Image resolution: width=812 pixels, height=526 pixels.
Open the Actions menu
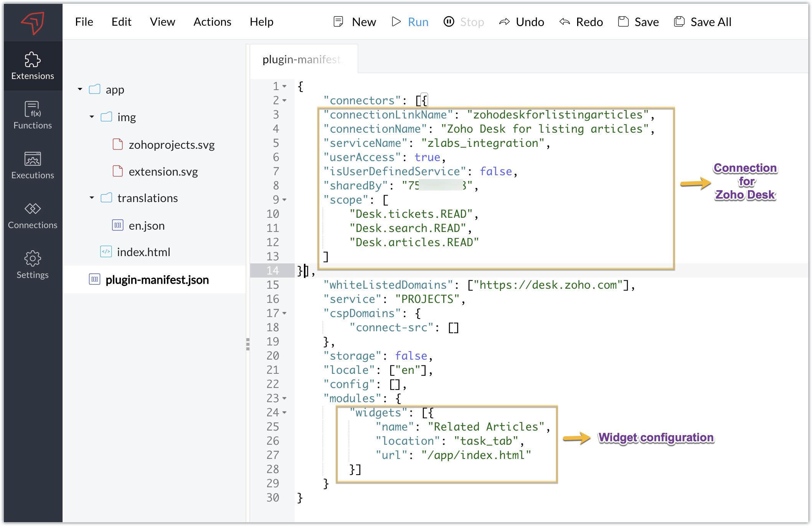212,22
